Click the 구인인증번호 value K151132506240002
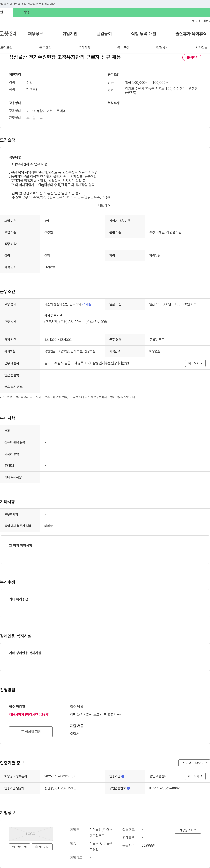Image resolution: width=210 pixels, height=868 pixels. (164, 788)
